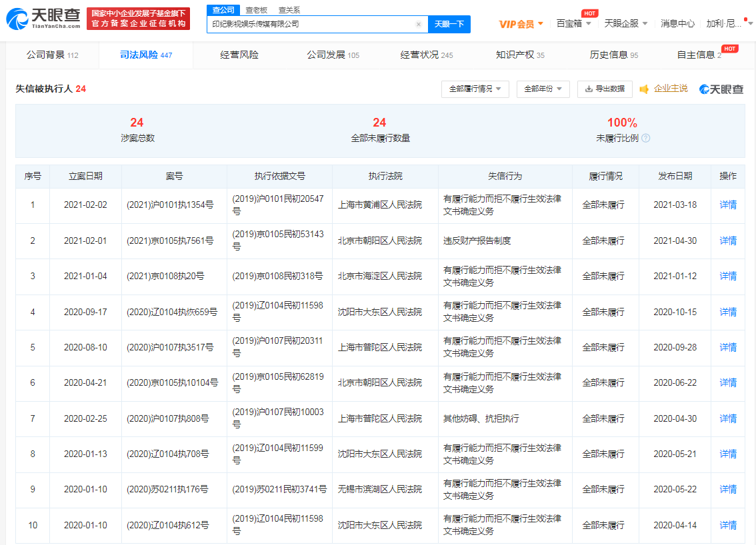
Task: Open the 全部履行情况 filter dropdown
Action: [475, 89]
